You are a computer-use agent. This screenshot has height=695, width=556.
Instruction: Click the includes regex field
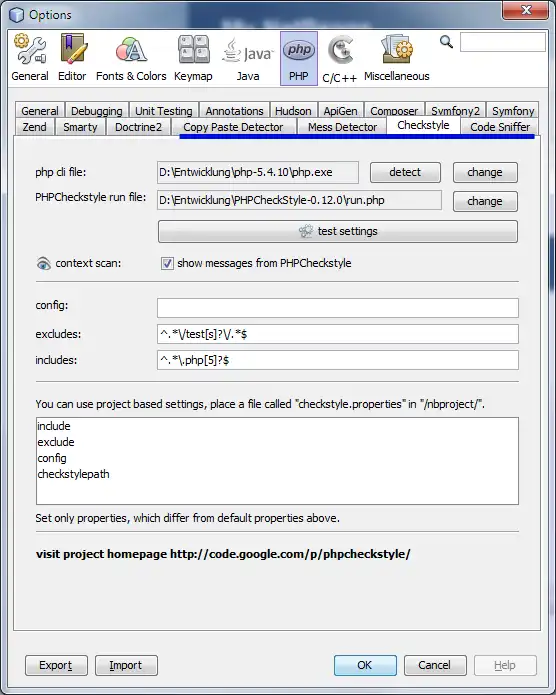[x=338, y=360]
